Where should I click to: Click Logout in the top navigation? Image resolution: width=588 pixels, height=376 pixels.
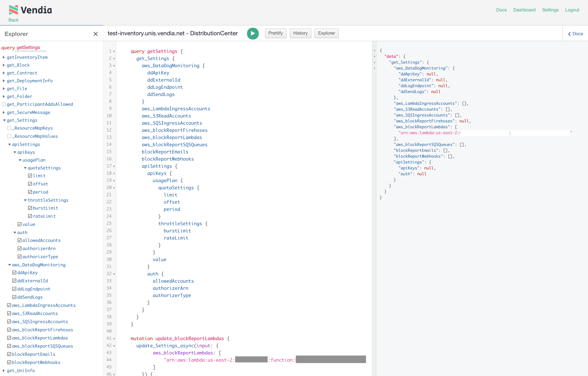pos(572,10)
